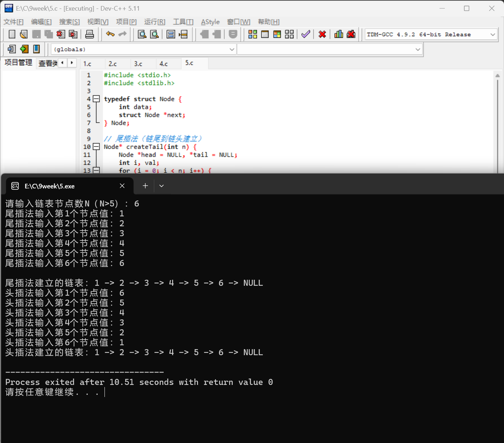Click the Undo arrow icon

(110, 34)
